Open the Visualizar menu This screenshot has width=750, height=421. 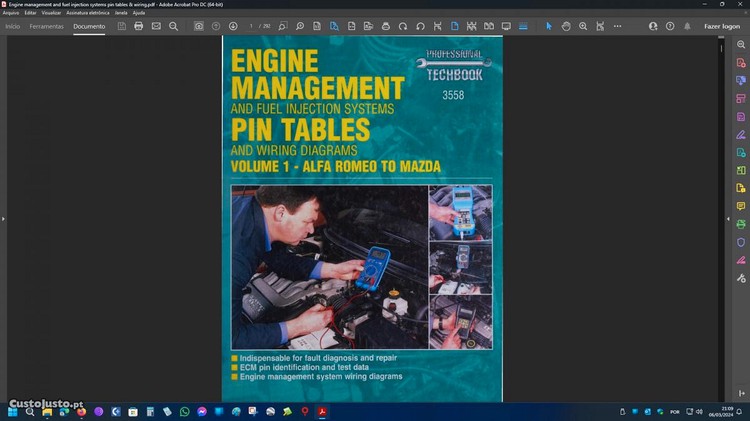click(x=51, y=13)
